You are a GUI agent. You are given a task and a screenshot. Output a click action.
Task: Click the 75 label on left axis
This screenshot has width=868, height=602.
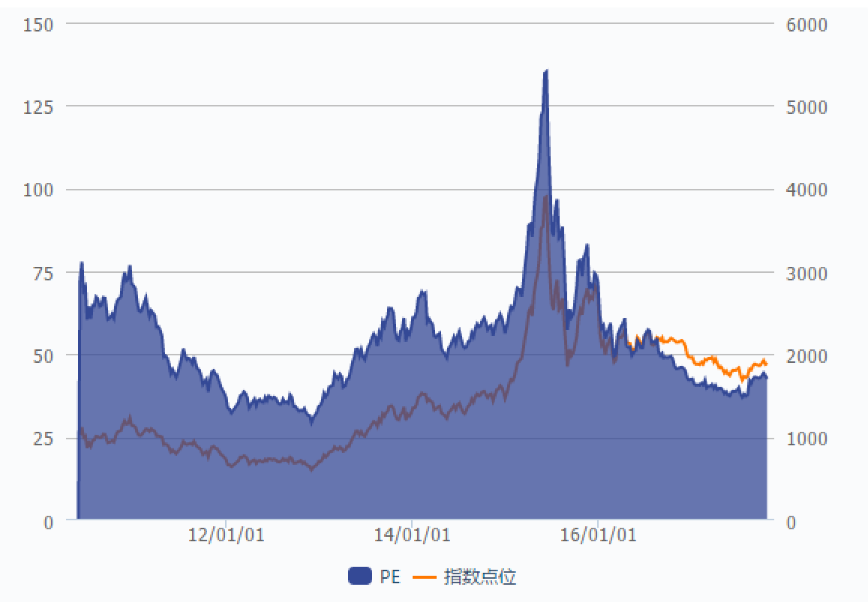tap(44, 274)
